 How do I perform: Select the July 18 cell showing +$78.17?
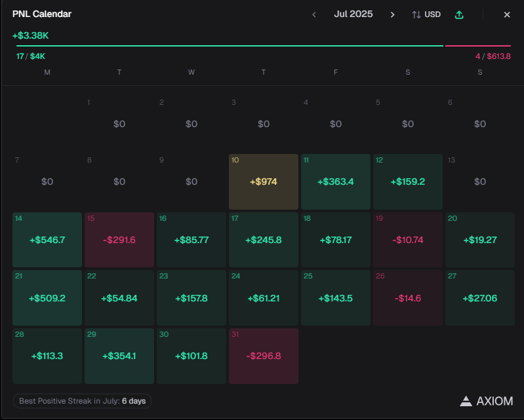tap(336, 240)
